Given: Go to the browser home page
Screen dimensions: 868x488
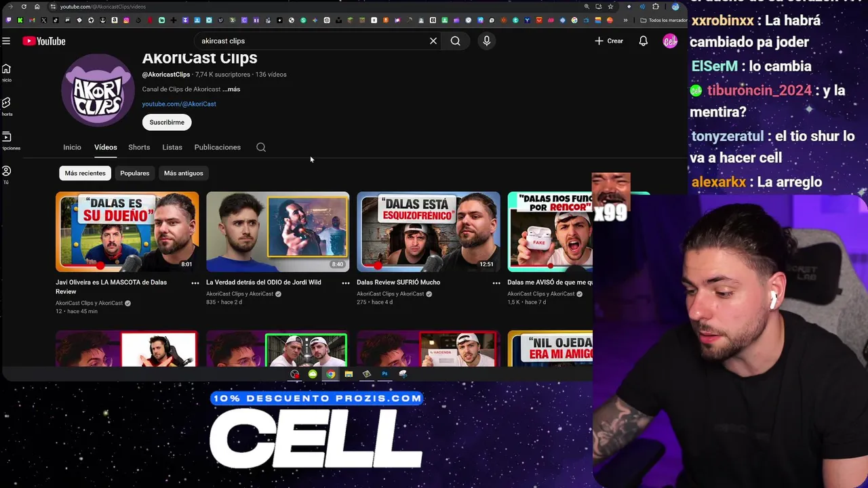Looking at the screenshot, I should click(37, 7).
